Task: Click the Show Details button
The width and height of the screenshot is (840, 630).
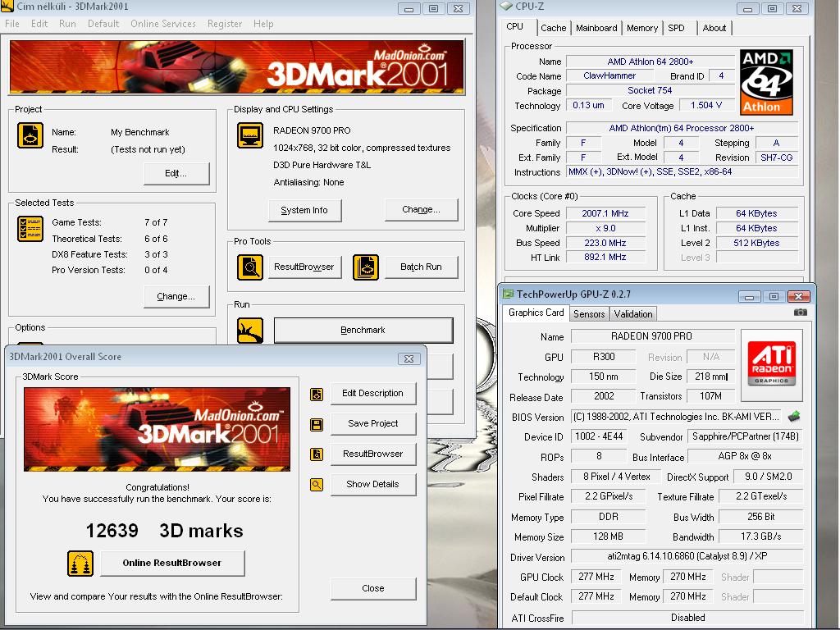Action: [373, 484]
